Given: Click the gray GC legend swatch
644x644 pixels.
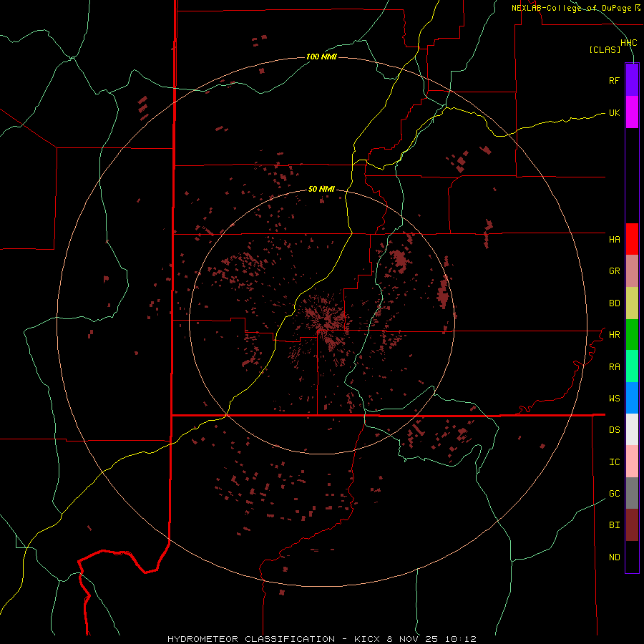Looking at the screenshot, I should tap(632, 493).
